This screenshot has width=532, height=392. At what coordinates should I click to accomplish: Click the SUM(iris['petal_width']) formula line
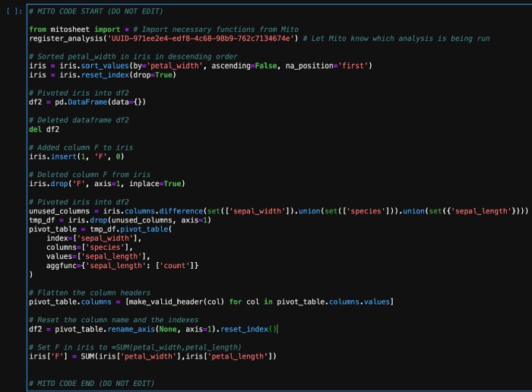click(153, 356)
